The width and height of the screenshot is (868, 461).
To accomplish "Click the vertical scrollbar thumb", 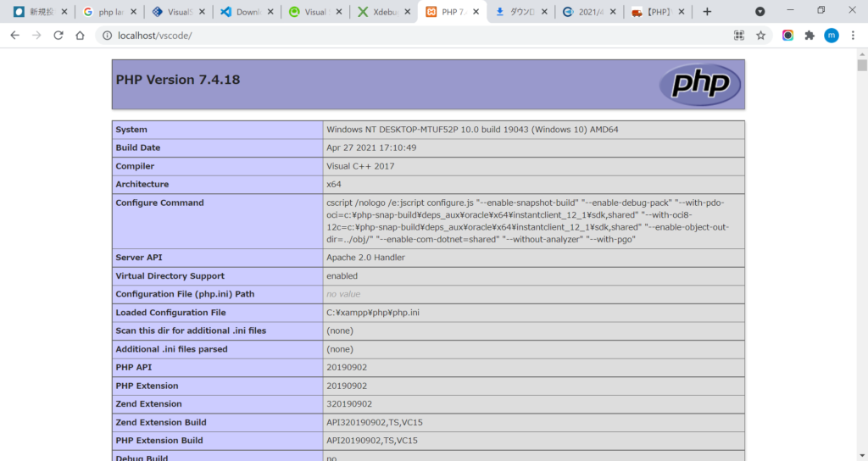I will (x=862, y=65).
